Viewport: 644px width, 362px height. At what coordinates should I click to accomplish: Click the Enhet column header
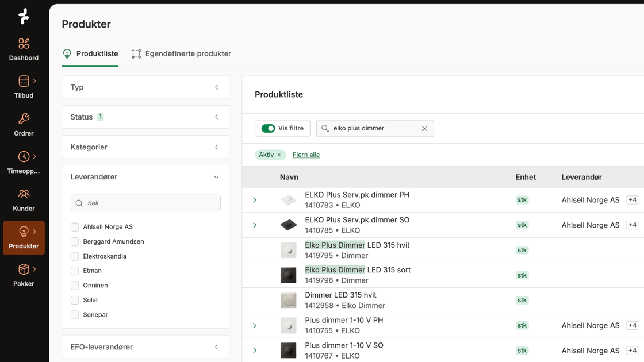pos(526,178)
